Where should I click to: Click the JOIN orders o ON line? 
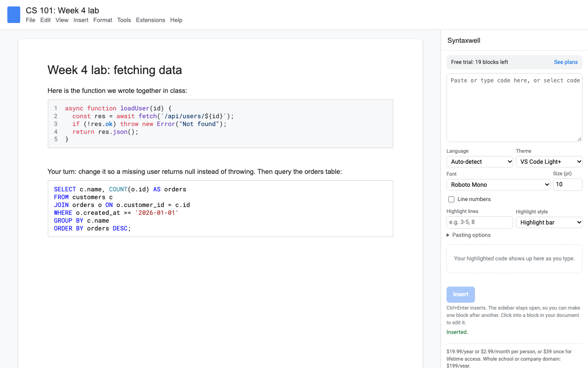[x=122, y=205]
